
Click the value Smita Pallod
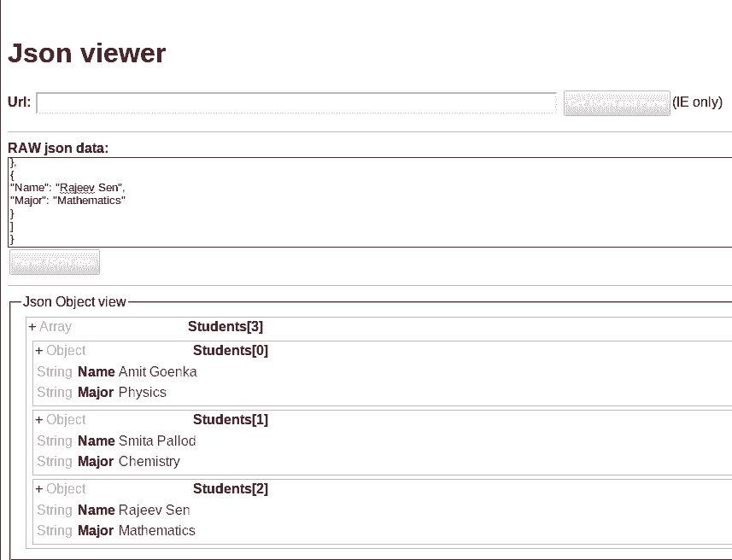157,441
